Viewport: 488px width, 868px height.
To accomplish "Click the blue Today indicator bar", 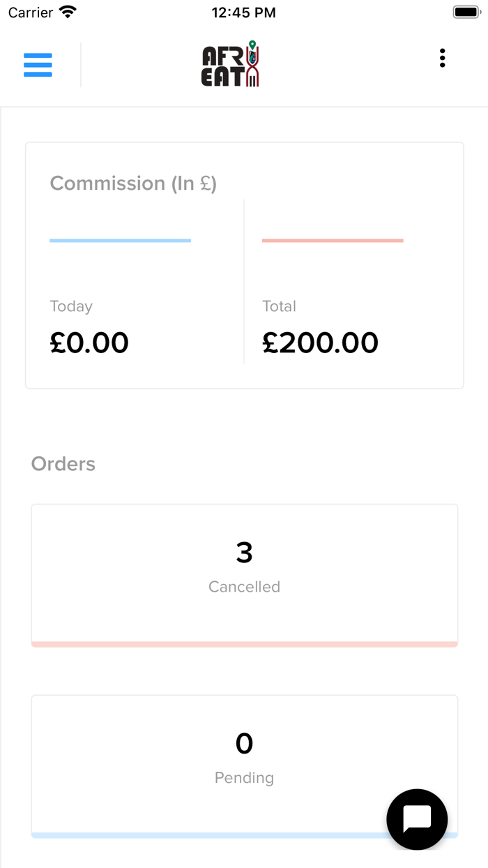I will [x=120, y=241].
